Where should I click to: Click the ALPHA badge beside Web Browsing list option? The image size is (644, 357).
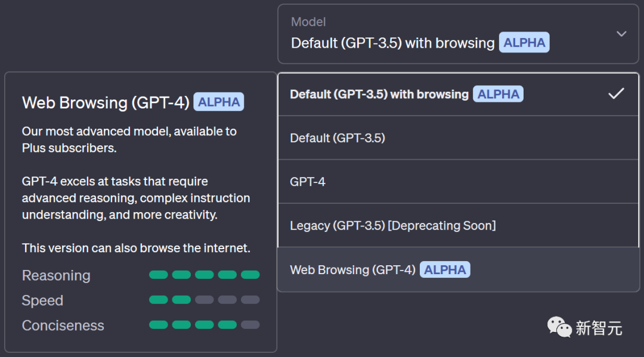445,269
